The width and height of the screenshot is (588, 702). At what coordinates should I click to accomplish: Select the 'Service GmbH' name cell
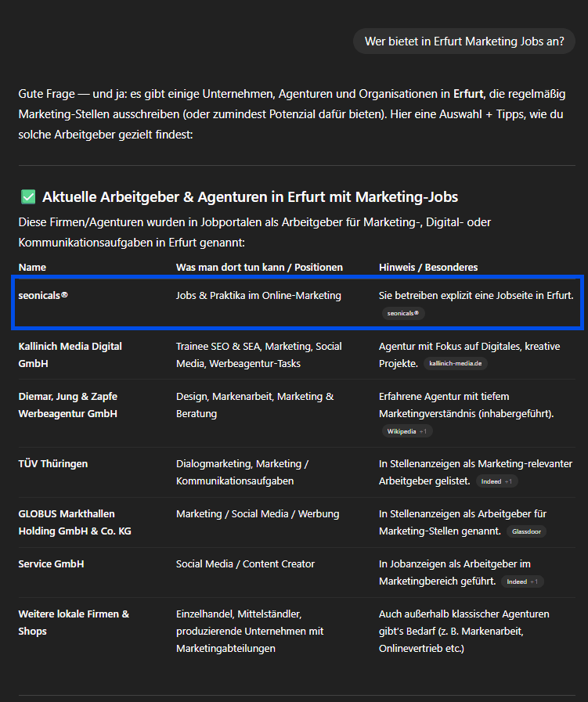click(x=51, y=564)
